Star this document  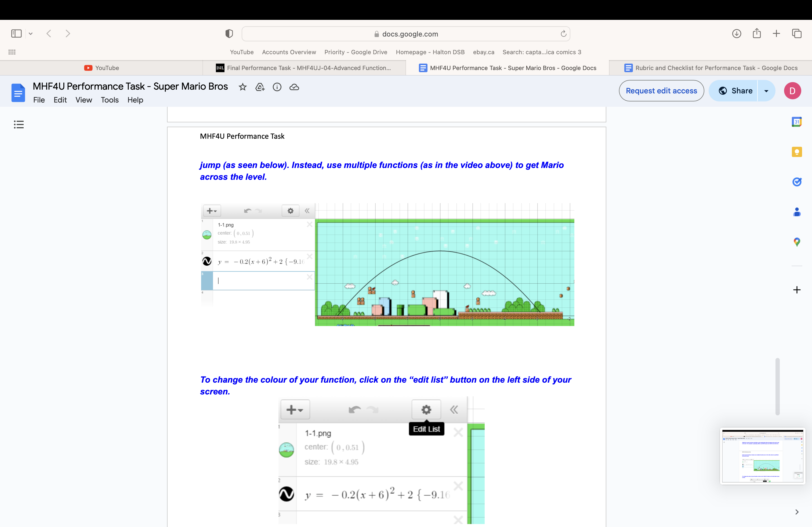point(242,87)
